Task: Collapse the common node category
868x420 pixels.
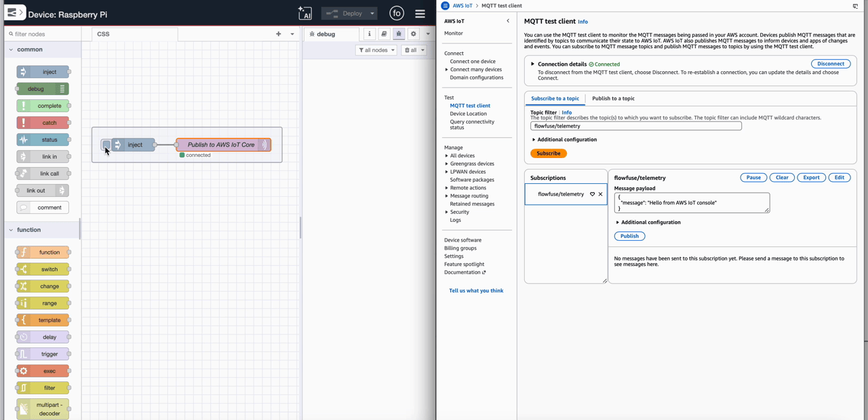Action: 10,49
